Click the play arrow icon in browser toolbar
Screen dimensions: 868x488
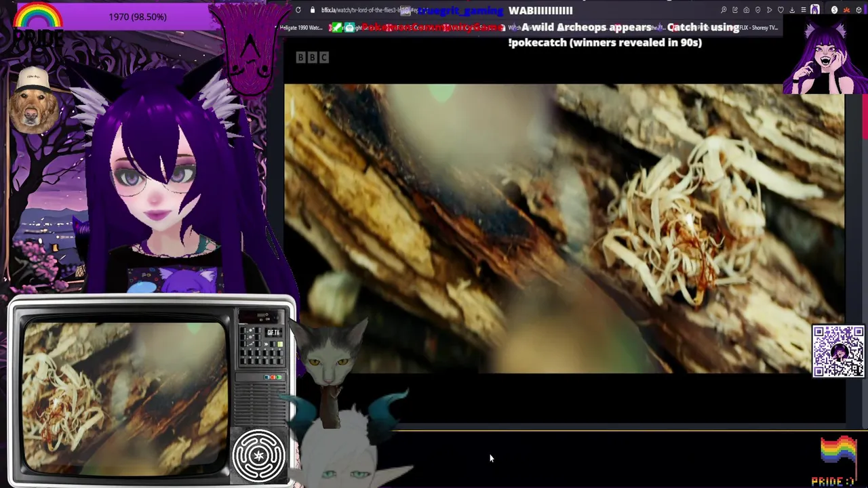[x=770, y=10]
